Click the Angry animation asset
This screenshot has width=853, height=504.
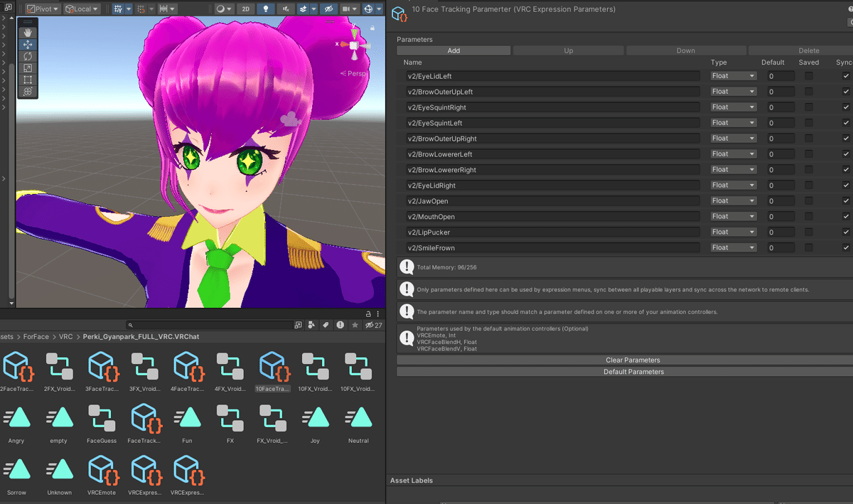click(16, 419)
